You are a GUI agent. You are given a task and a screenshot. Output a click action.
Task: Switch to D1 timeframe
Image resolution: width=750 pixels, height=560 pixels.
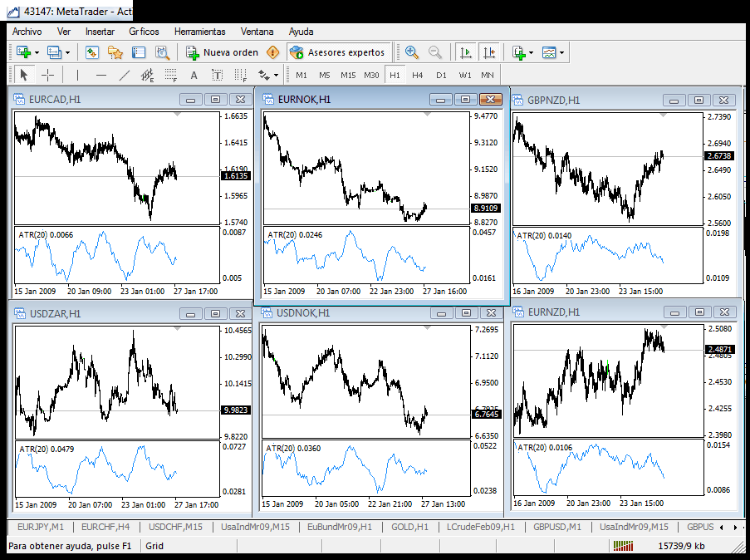click(441, 75)
